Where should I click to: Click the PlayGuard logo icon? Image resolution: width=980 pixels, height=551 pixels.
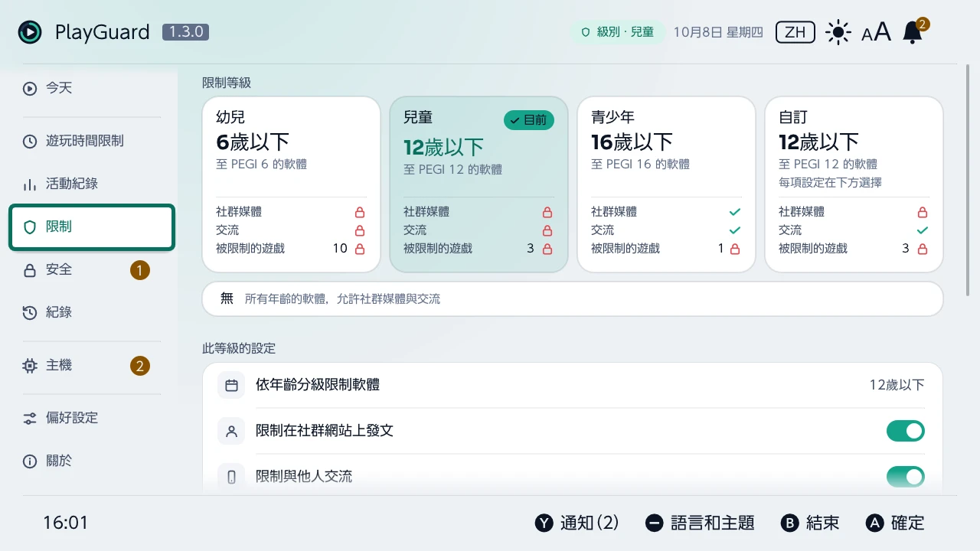(x=30, y=32)
